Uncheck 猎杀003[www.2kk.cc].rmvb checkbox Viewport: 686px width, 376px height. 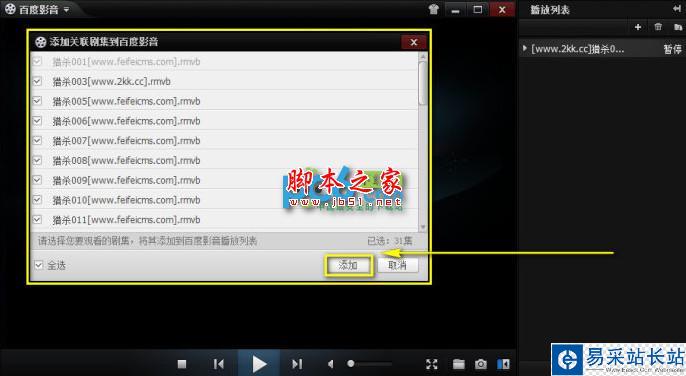(x=38, y=81)
